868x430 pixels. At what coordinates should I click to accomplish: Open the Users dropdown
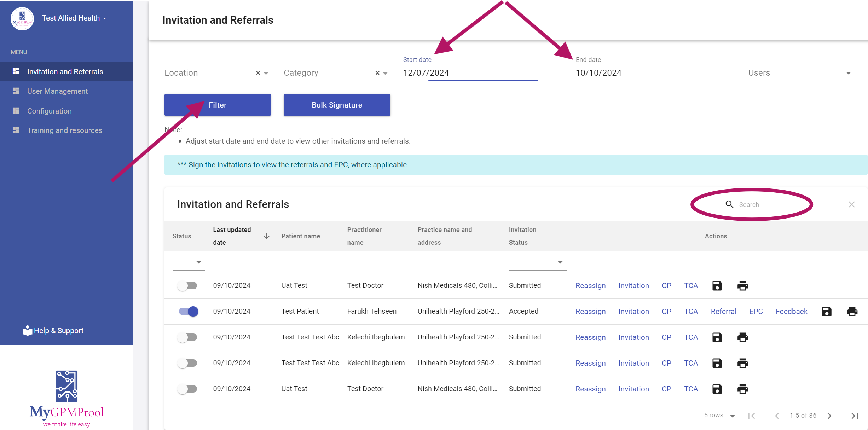(x=802, y=73)
